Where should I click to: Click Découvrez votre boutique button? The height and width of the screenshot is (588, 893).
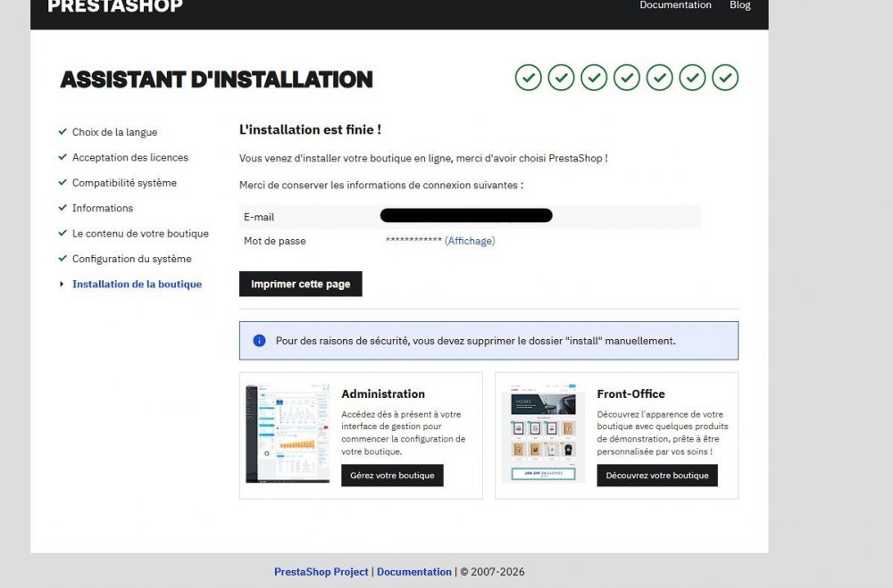click(657, 476)
